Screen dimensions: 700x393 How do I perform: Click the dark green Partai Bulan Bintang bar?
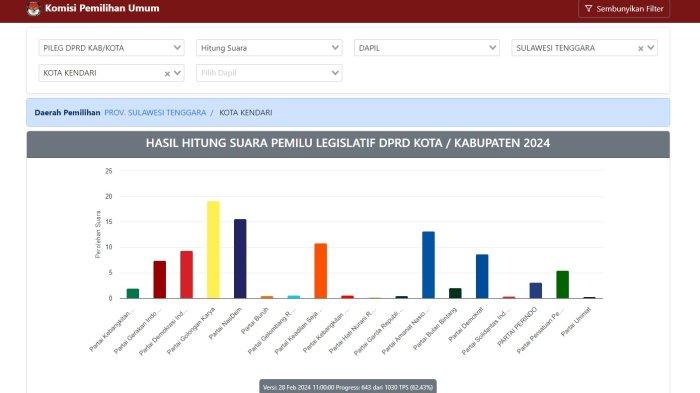455,293
